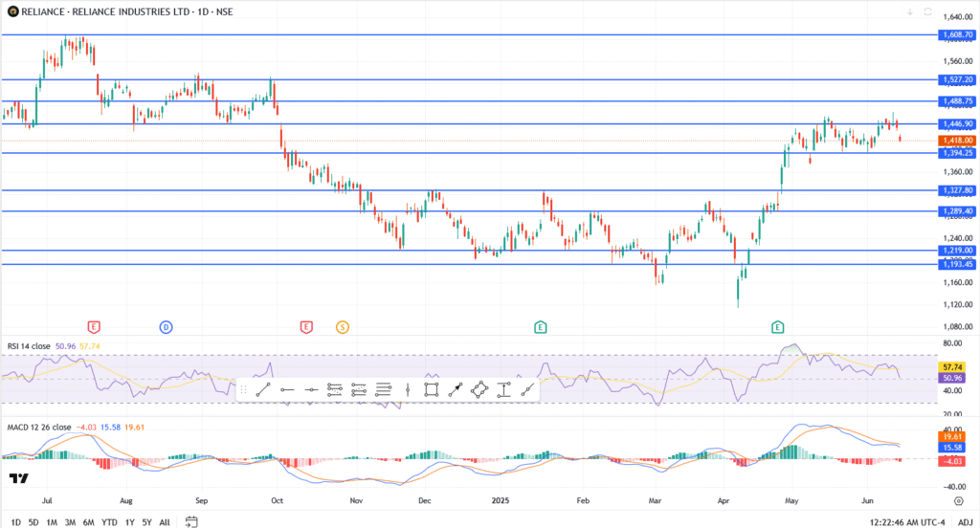Choose the Horizontal Line tool
This screenshot has width=980, height=528.
point(310,389)
